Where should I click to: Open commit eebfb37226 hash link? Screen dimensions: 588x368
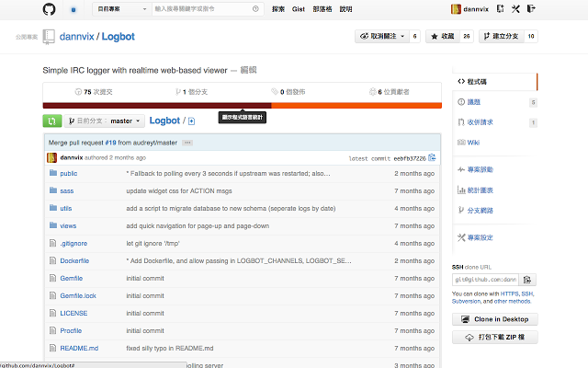click(410, 158)
